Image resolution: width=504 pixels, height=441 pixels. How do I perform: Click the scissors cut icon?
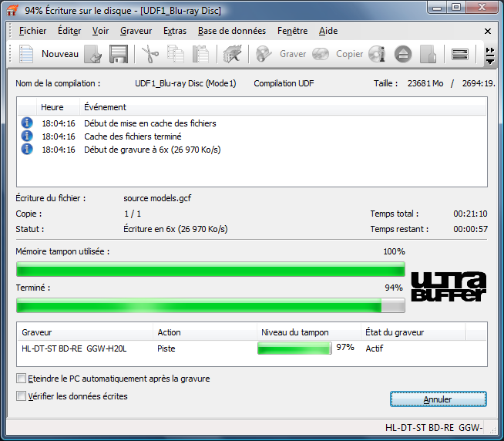[x=150, y=54]
